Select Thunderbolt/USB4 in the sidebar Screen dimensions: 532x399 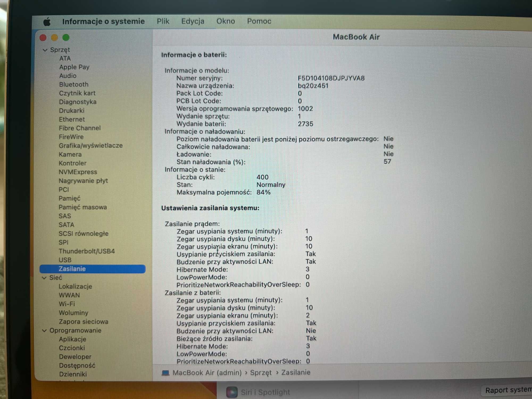coord(87,251)
